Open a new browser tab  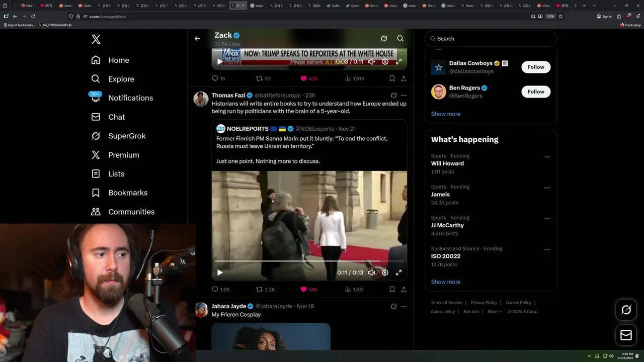(584, 6)
